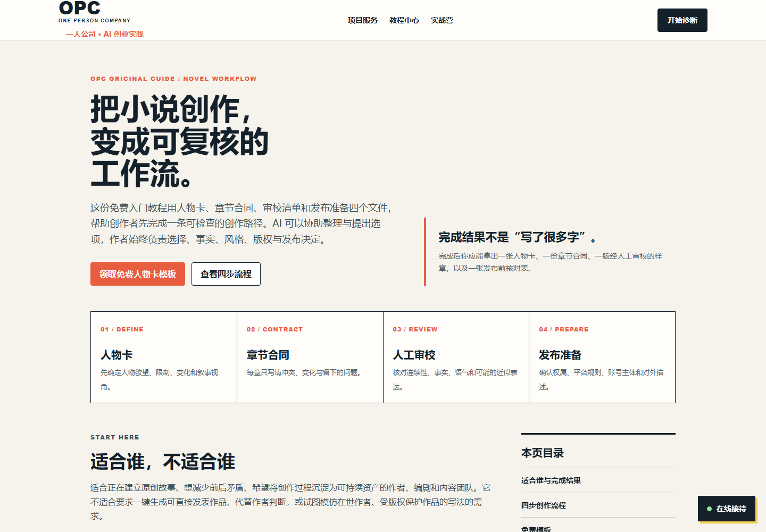Select the 03 / REVIEW 人工审校 card

click(456, 357)
